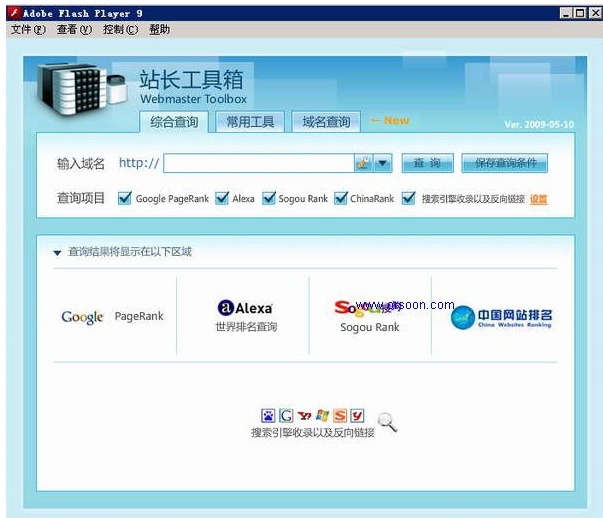
Task: Open the orange 设置 link
Action: pos(538,199)
